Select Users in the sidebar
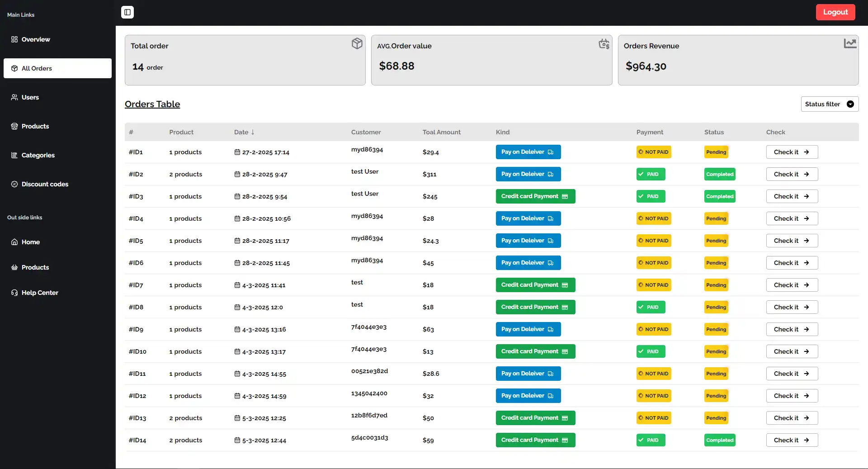The height and width of the screenshot is (469, 868). 30,97
